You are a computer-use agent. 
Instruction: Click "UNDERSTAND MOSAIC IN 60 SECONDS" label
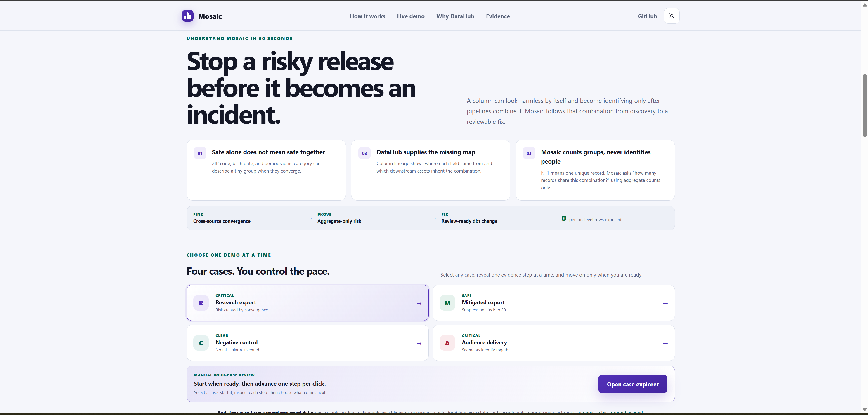tap(239, 38)
